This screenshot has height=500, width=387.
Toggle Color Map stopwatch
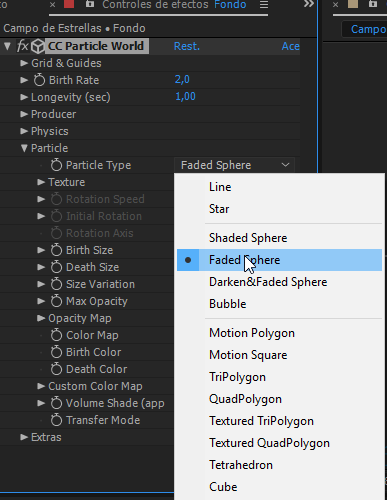56,335
